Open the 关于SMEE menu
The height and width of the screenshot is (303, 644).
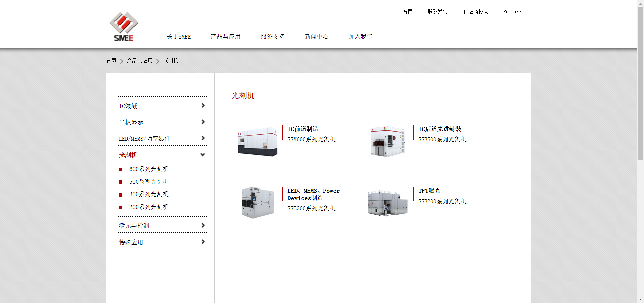(x=179, y=37)
